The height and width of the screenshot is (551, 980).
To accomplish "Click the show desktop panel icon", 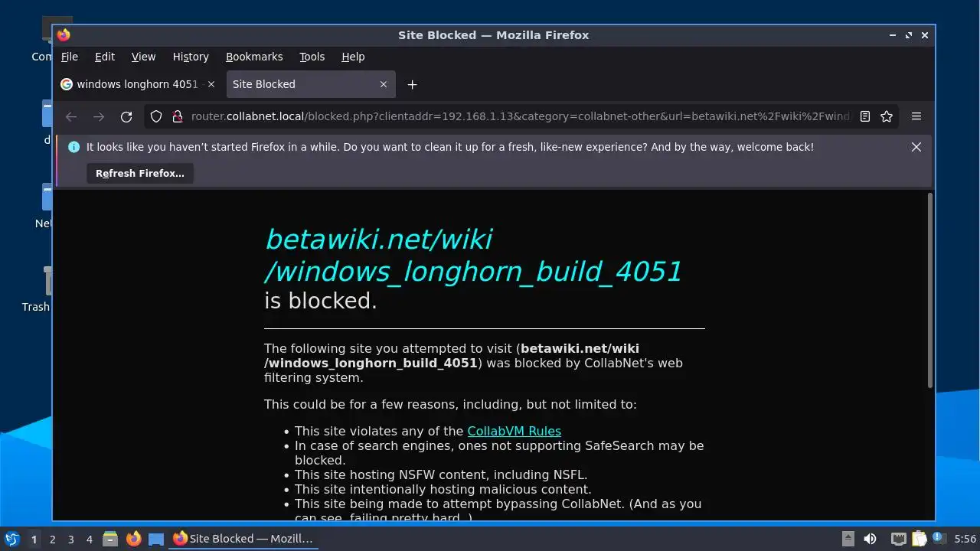I will pyautogui.click(x=156, y=539).
